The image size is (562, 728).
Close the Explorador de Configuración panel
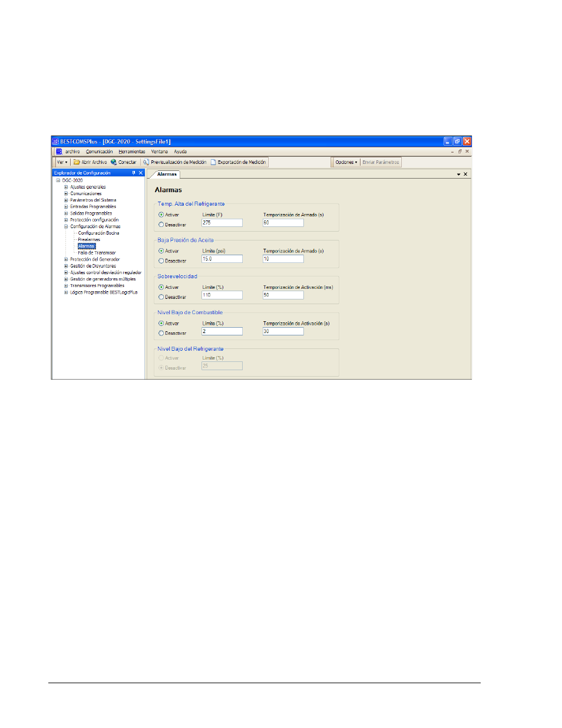point(141,173)
